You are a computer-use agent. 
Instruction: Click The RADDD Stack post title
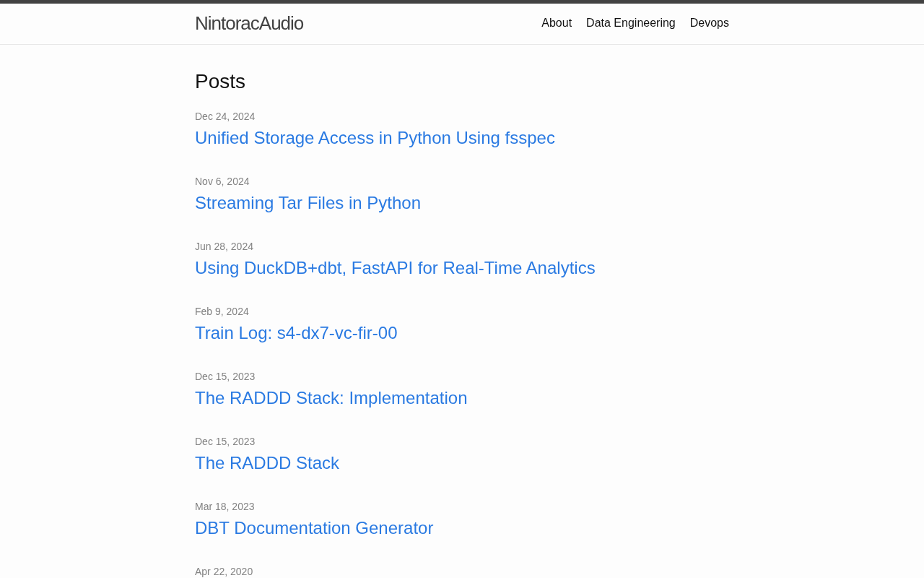click(267, 463)
